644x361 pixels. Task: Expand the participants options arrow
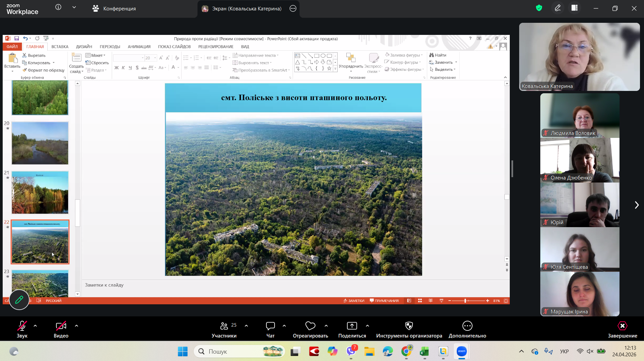click(246, 326)
